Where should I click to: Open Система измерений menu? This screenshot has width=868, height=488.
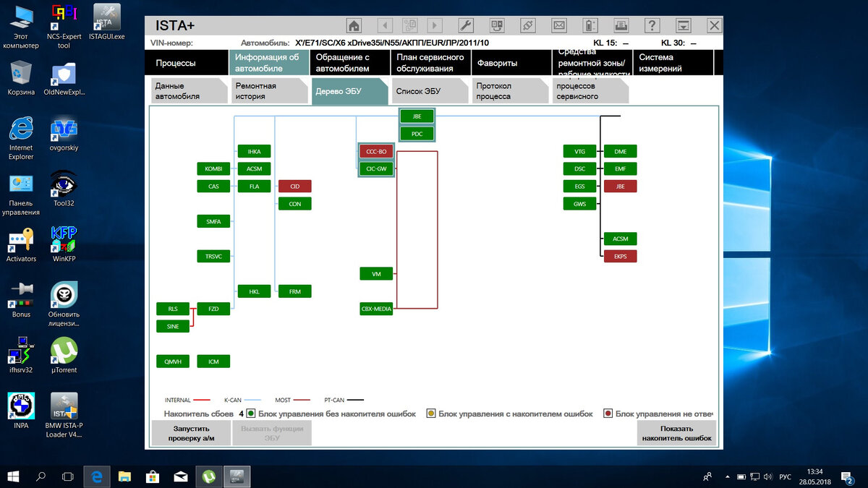[673, 63]
